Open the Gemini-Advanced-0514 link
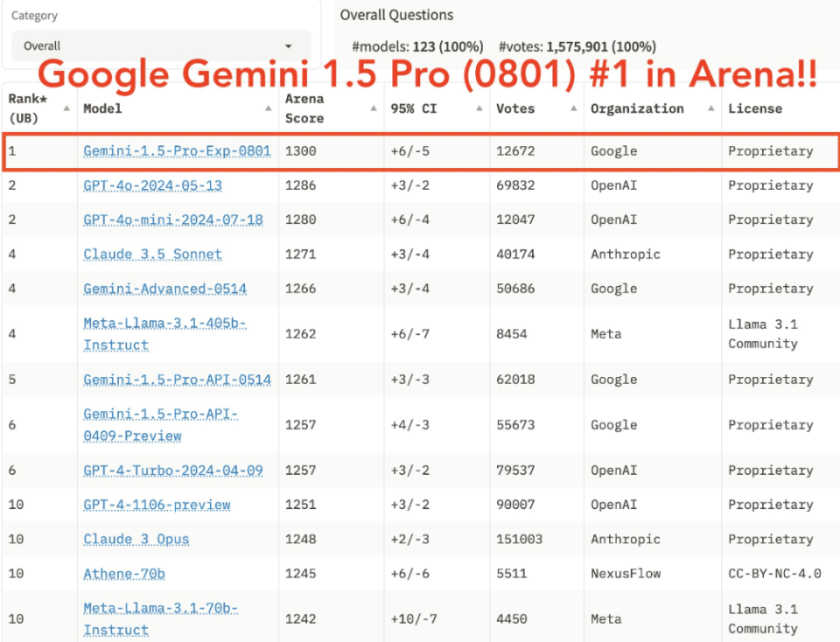840x642 pixels. (164, 289)
